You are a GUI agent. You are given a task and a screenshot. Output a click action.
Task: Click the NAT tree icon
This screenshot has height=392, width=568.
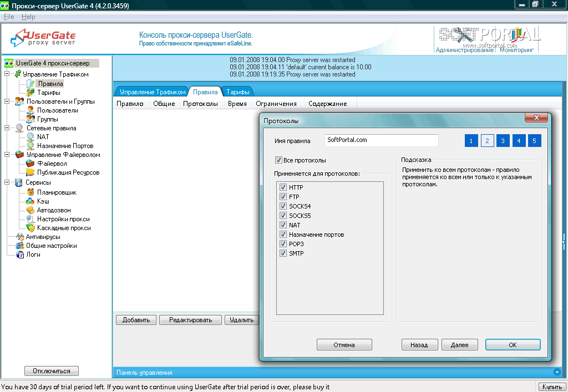pyautogui.click(x=31, y=137)
